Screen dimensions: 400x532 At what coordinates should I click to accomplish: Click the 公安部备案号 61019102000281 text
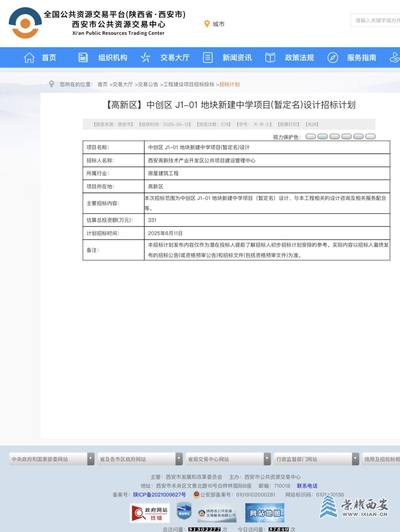pos(238,495)
